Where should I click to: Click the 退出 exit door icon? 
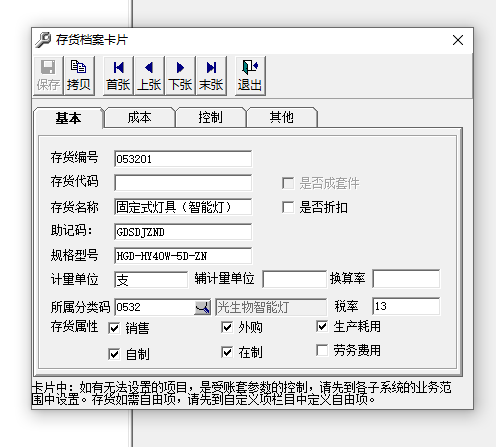point(250,67)
